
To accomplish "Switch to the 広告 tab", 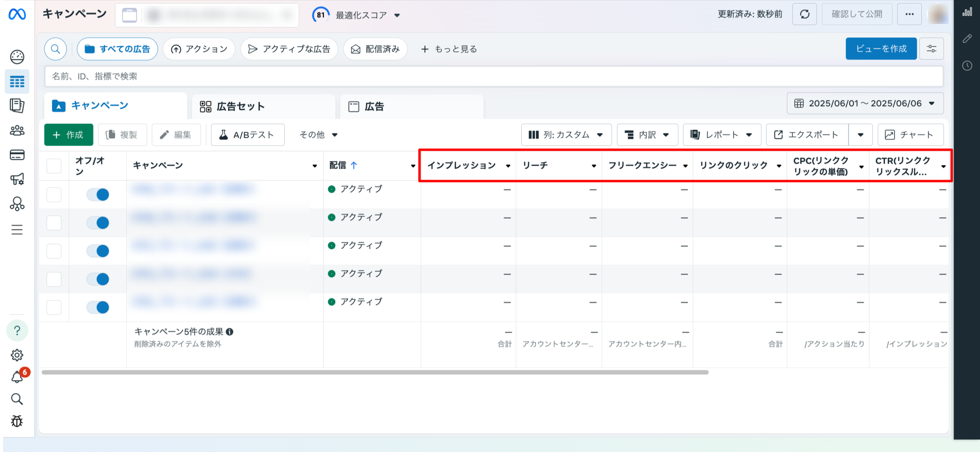I will [374, 106].
